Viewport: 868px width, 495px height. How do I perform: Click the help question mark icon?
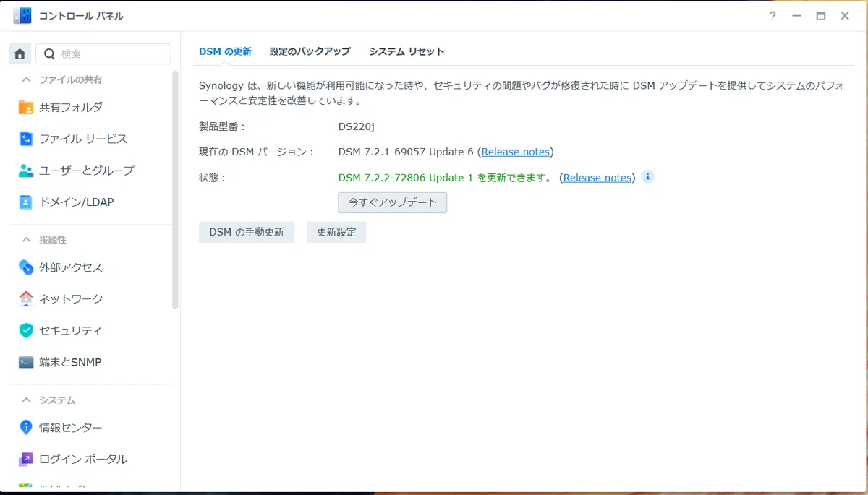pos(773,16)
